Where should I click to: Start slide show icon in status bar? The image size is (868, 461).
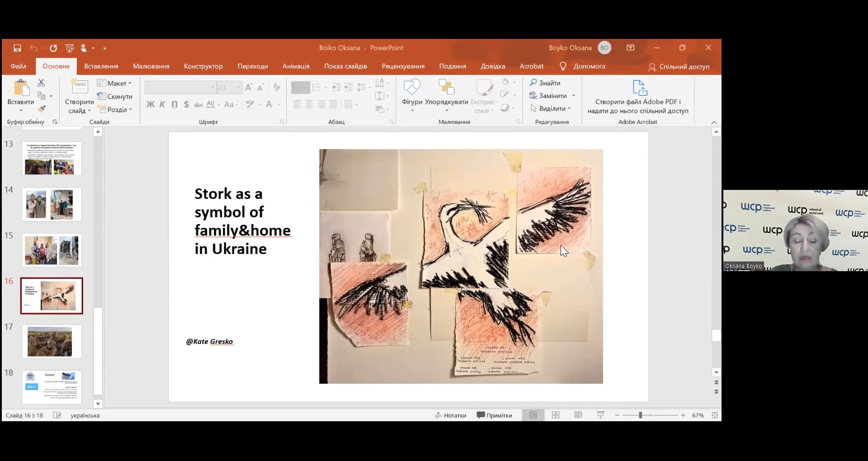tap(601, 415)
